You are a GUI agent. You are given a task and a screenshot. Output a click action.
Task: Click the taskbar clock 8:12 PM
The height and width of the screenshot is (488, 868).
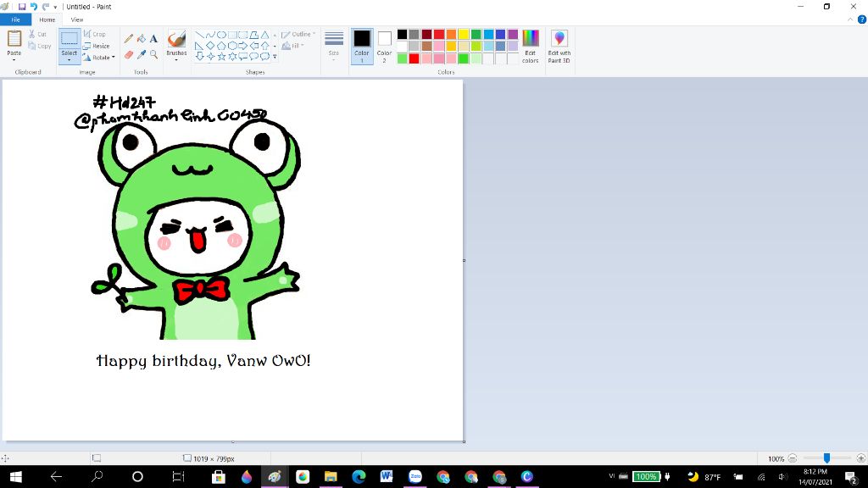(x=815, y=476)
